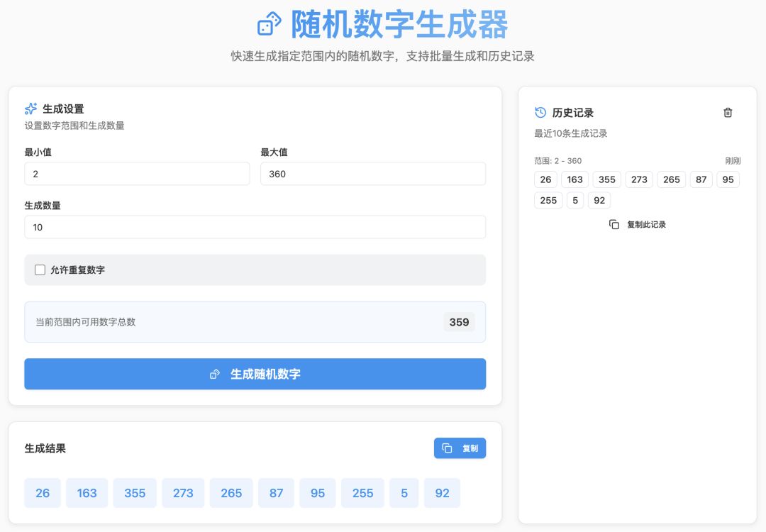Click the 范围: 2 - 360 history label

click(x=558, y=161)
